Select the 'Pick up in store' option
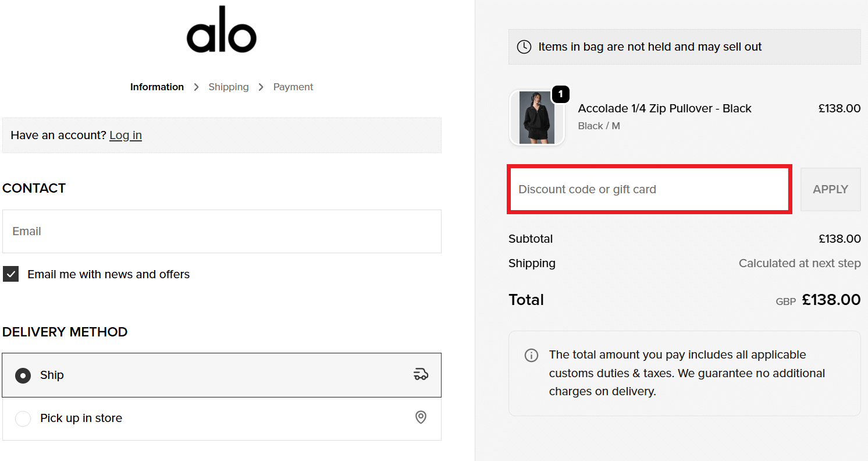This screenshot has width=868, height=461. point(23,418)
